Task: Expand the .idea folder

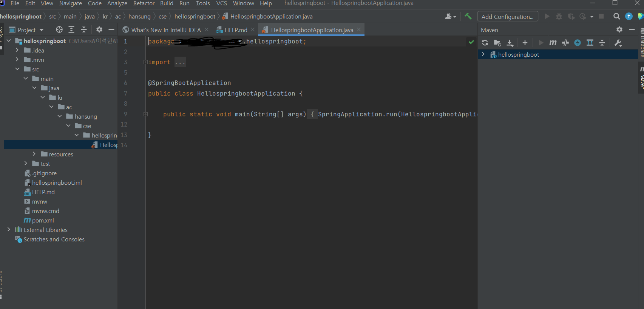Action: [x=17, y=50]
